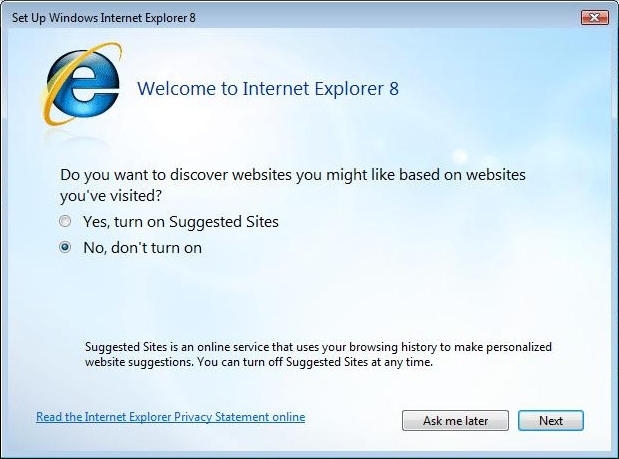Click the word 'personalized' in the description text
This screenshot has width=619, height=459.
point(519,347)
